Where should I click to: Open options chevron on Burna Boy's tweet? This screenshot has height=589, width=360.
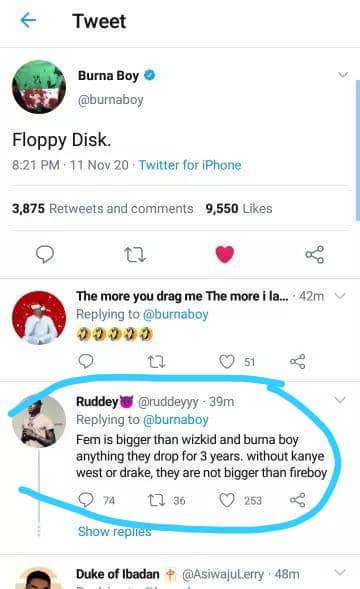coord(343,75)
